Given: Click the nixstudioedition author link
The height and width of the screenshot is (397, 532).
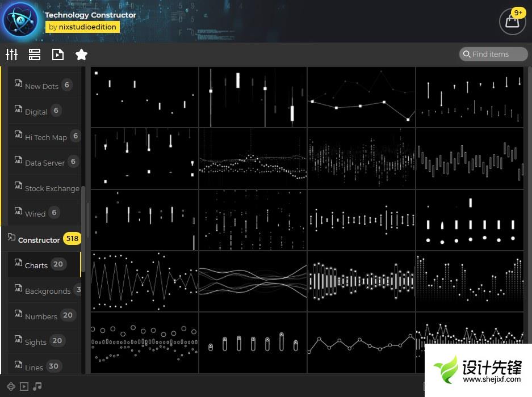Looking at the screenshot, I should pos(82,27).
